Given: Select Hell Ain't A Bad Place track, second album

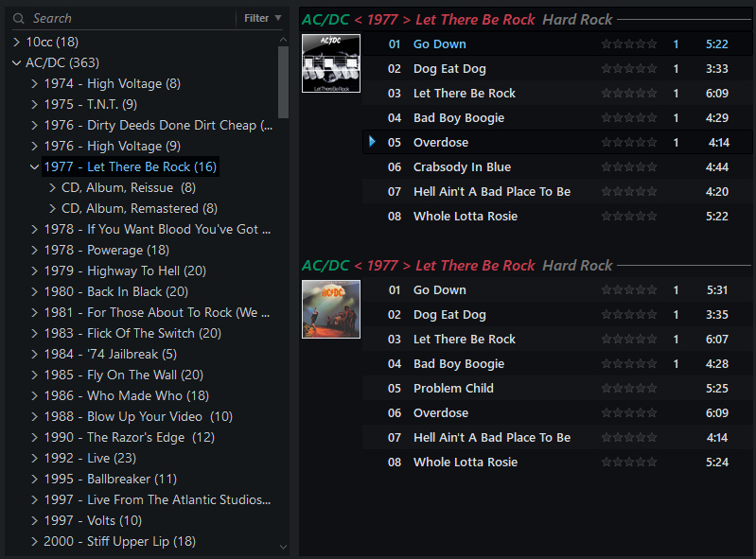Looking at the screenshot, I should [x=491, y=438].
